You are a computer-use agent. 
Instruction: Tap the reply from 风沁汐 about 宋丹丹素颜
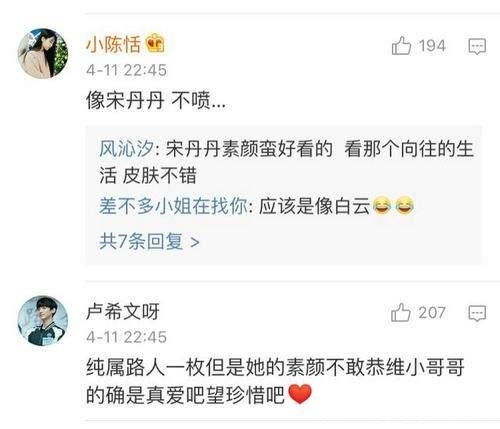tap(287, 162)
